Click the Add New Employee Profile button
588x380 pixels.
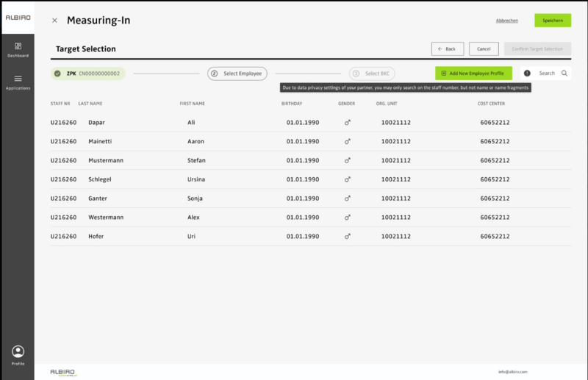(473, 74)
